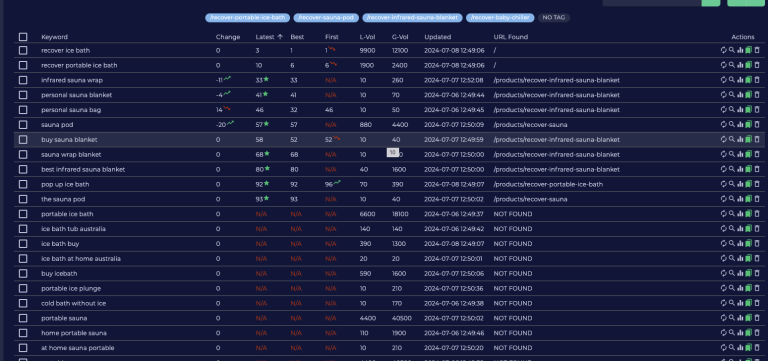Image resolution: width=768 pixels, height=361 pixels.
Task: Select the 'pop up ice bath' checkbox
Action: tap(23, 184)
